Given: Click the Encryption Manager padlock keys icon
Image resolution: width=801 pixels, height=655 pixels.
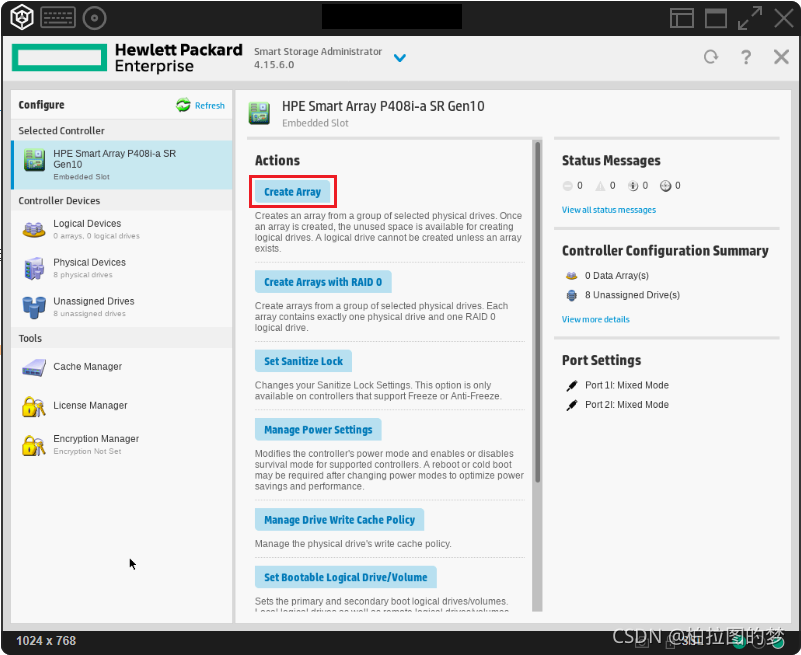Looking at the screenshot, I should [x=34, y=445].
